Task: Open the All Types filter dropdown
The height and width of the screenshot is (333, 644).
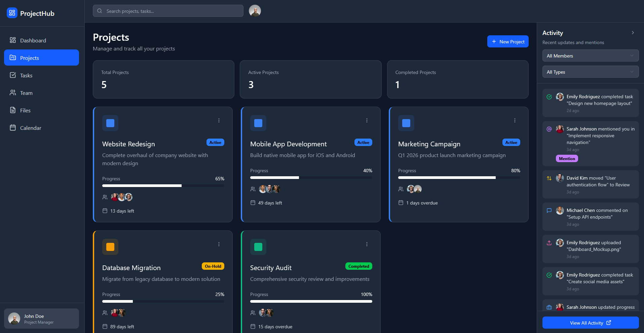Action: point(590,72)
